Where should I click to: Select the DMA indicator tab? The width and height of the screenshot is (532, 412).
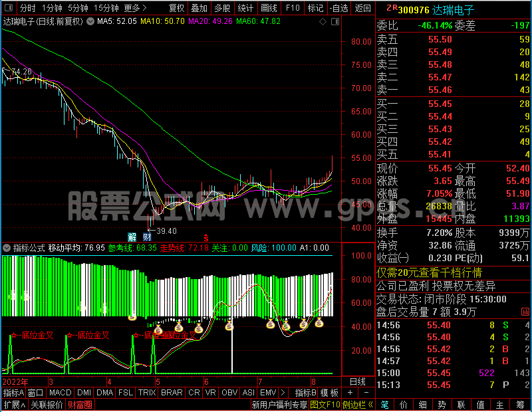104,393
